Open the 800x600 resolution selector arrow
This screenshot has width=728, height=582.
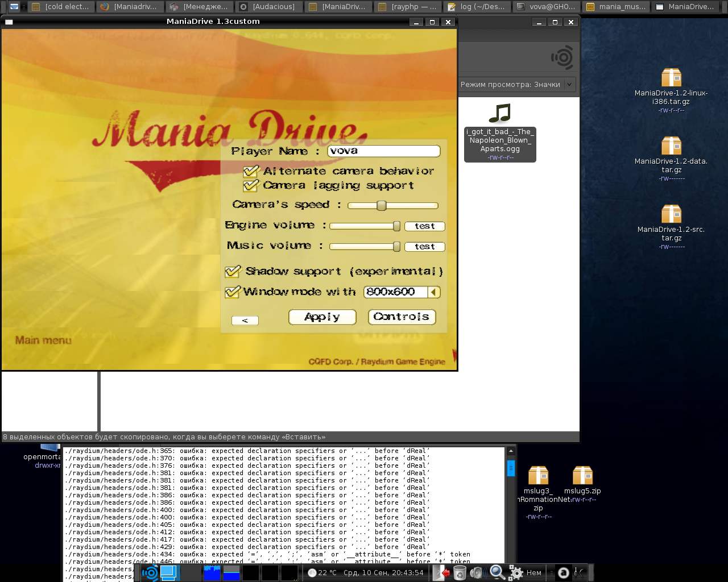pos(434,292)
